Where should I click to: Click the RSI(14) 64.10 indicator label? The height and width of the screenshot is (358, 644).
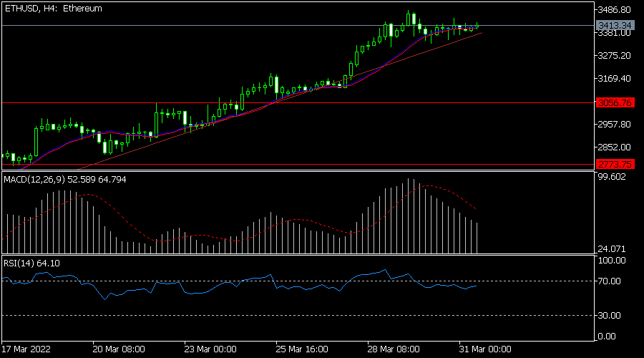click(x=31, y=263)
